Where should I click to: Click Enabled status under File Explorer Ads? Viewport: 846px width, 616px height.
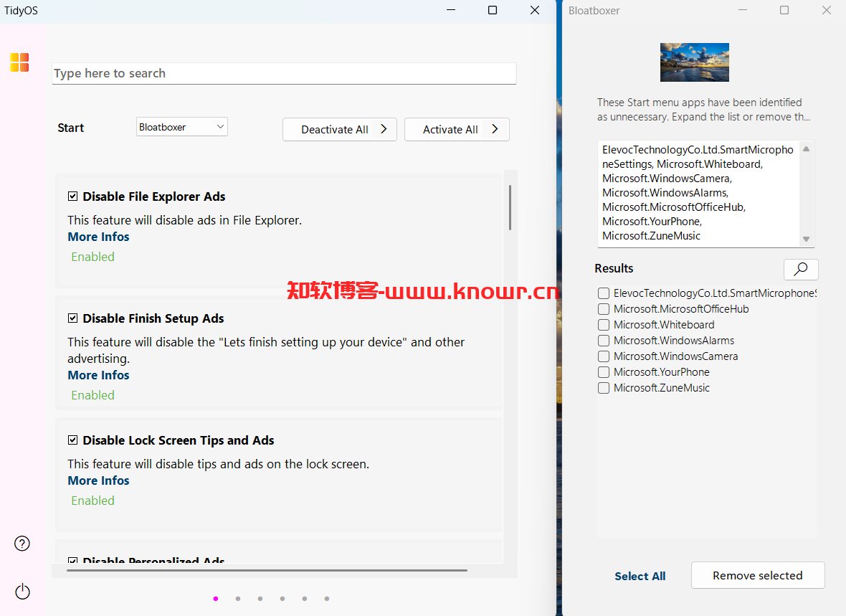click(x=92, y=257)
